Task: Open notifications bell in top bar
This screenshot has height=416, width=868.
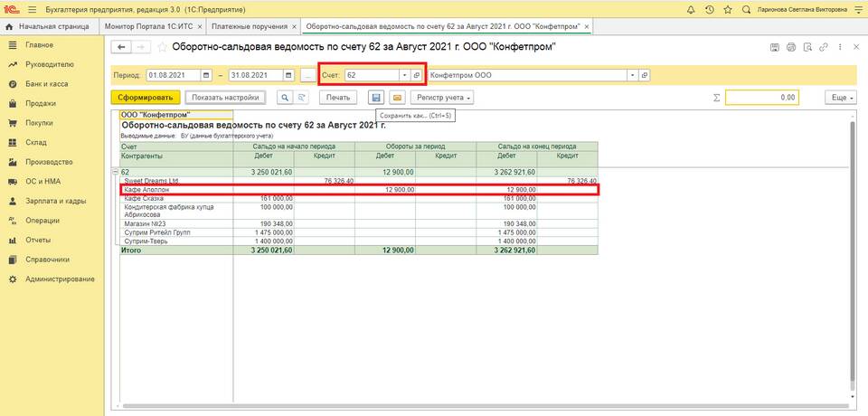Action: click(x=691, y=9)
